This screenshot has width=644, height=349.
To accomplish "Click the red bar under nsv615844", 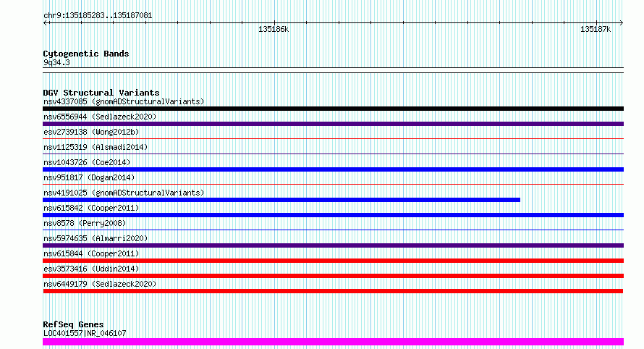I will click(333, 261).
